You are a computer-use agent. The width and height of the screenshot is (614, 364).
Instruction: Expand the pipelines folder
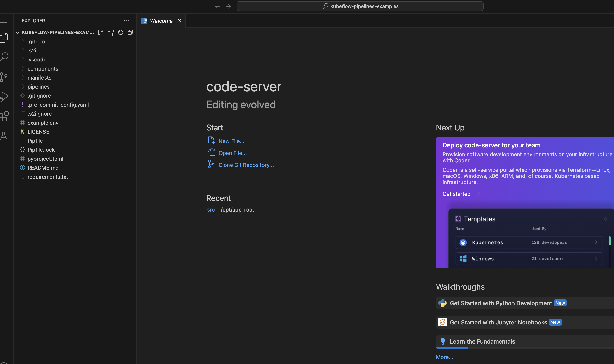point(39,86)
